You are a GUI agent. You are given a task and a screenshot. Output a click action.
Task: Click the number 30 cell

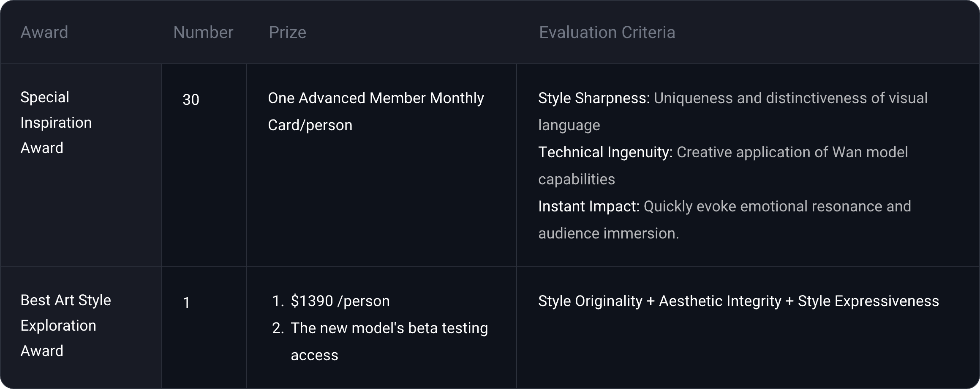click(x=191, y=100)
